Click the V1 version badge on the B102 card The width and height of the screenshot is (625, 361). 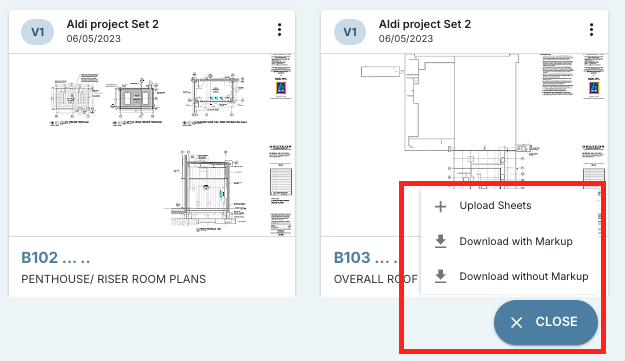[x=37, y=32]
